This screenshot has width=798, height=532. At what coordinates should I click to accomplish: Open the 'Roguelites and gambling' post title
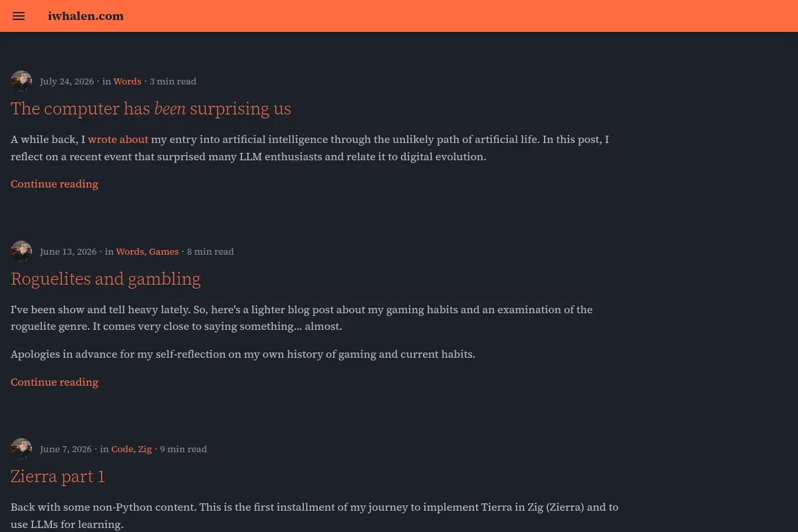click(106, 279)
